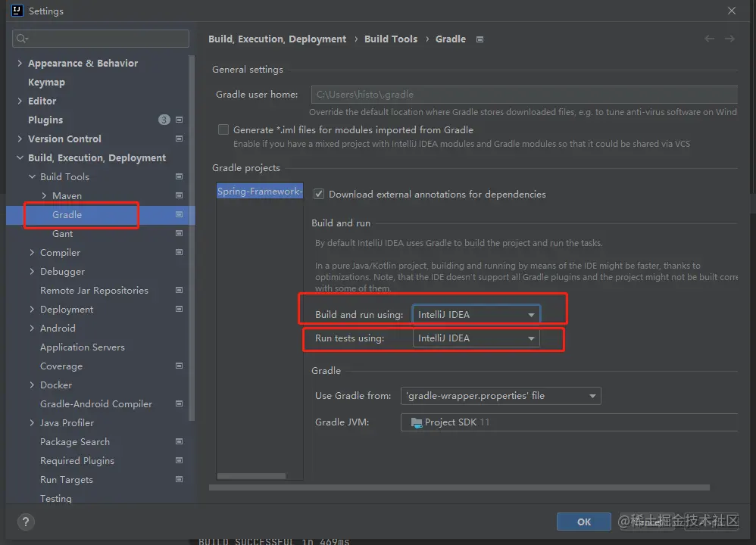Enable Generate *.iml files checkbox

pos(223,129)
